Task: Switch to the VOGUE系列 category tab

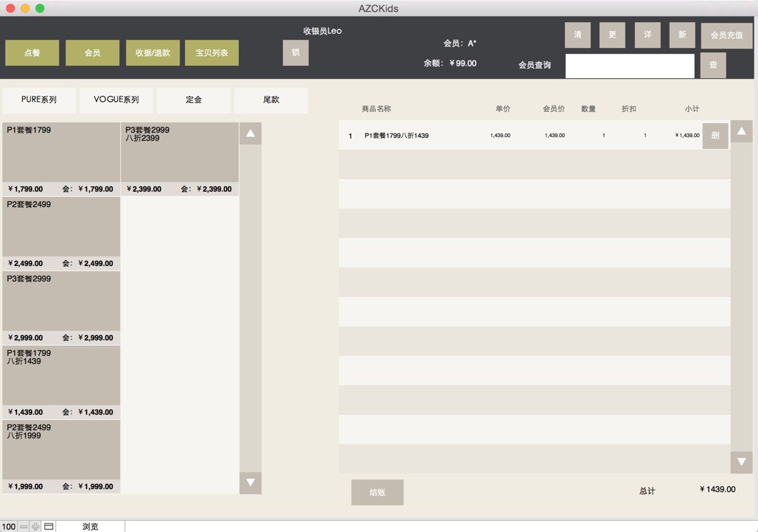Action: [116, 100]
